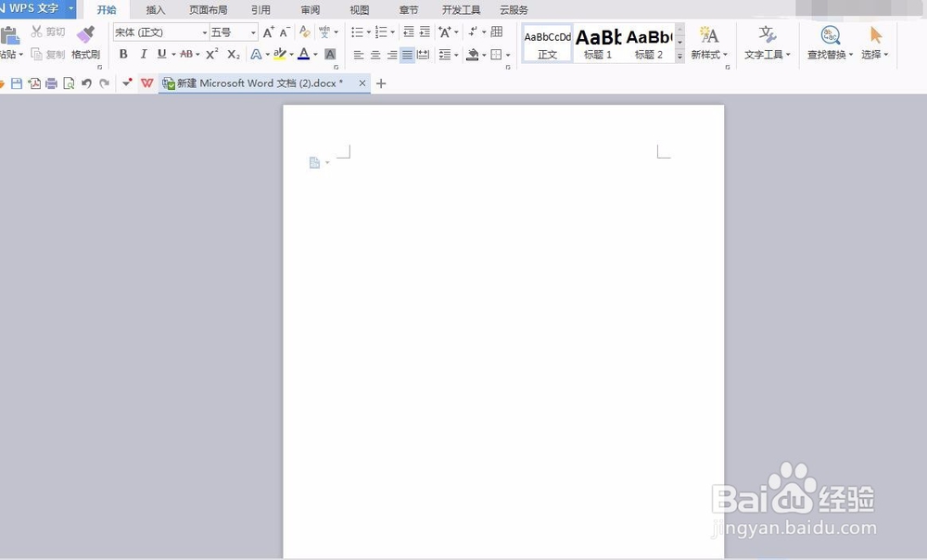This screenshot has width=927, height=560.
Task: Click the Paste clipboard icon
Action: point(9,35)
